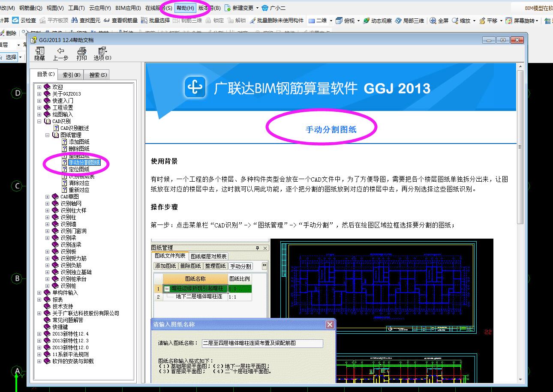Viewport: 553px width, 392px height.
Task: Click the 隐藏 (Hide) help toolbar icon
Action: 39,51
